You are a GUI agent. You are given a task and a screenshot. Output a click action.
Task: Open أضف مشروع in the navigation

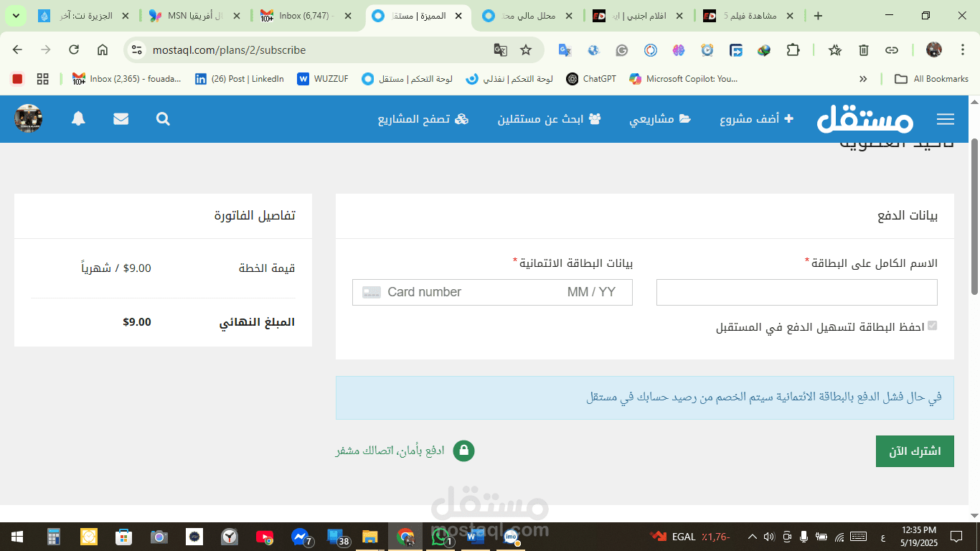pos(757,119)
